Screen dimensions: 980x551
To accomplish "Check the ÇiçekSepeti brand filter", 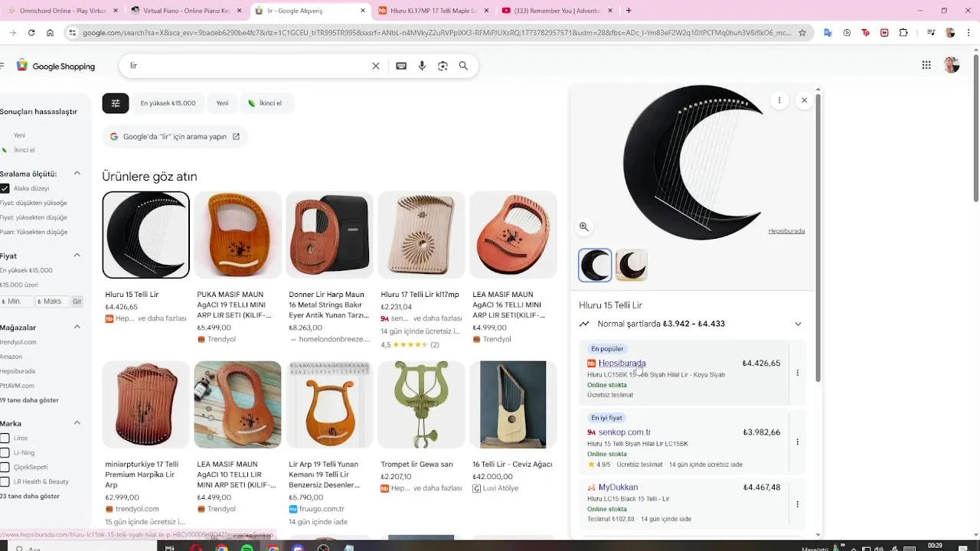I will point(5,467).
